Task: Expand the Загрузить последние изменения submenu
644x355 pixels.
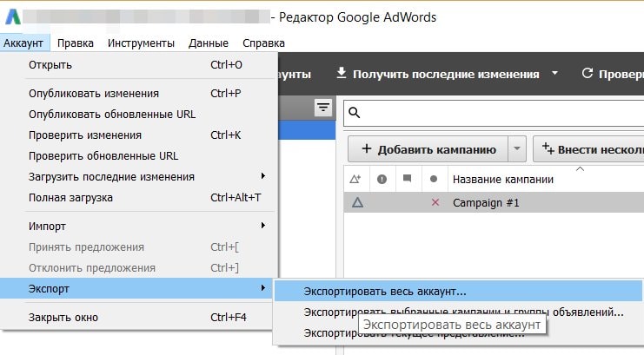Action: tap(139, 176)
